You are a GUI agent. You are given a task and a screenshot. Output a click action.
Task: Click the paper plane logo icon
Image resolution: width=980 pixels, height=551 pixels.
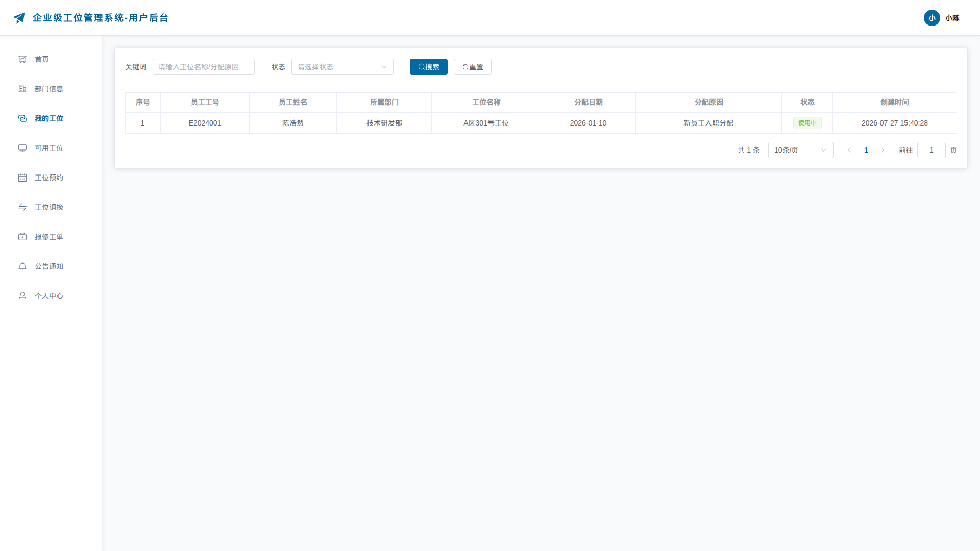19,18
